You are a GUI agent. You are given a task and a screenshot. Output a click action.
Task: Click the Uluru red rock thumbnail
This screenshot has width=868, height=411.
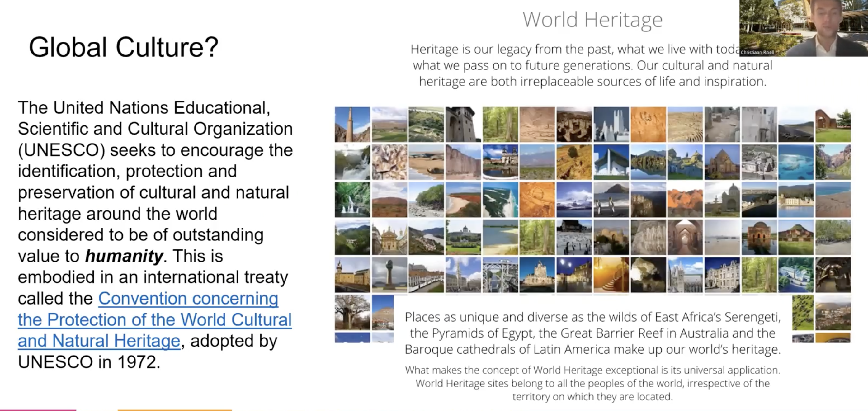coord(389,200)
